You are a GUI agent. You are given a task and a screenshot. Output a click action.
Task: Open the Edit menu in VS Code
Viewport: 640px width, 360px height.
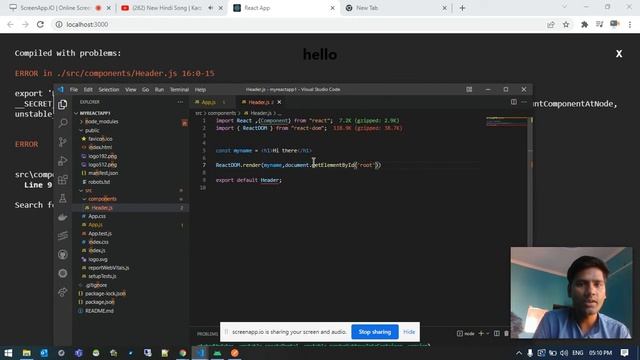pos(88,89)
